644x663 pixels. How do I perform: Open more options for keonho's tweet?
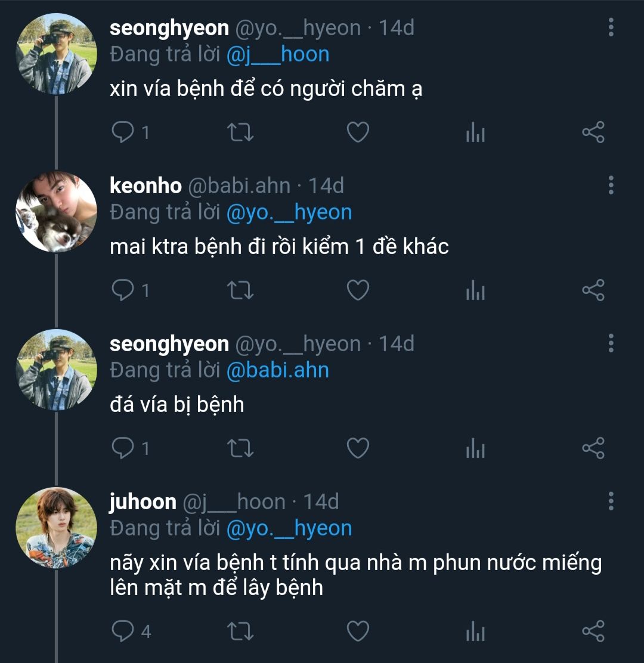coord(611,185)
